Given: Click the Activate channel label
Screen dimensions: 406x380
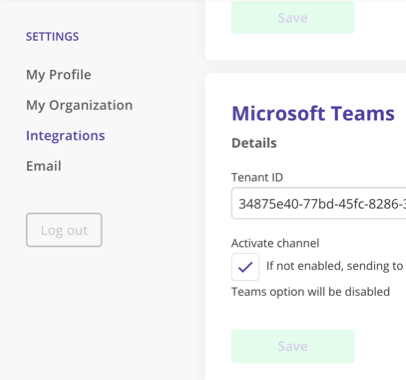Looking at the screenshot, I should coord(275,243).
